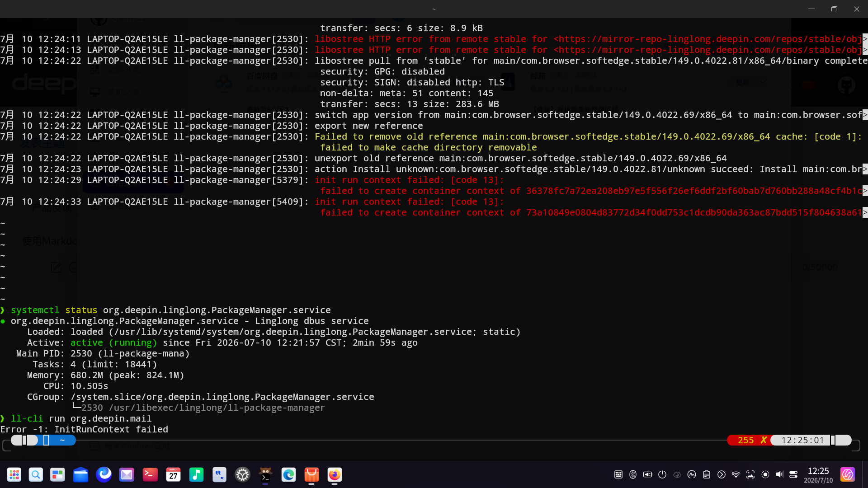Image resolution: width=868 pixels, height=488 pixels.
Task: Open Control Center gear icon in dock
Action: coord(243,474)
